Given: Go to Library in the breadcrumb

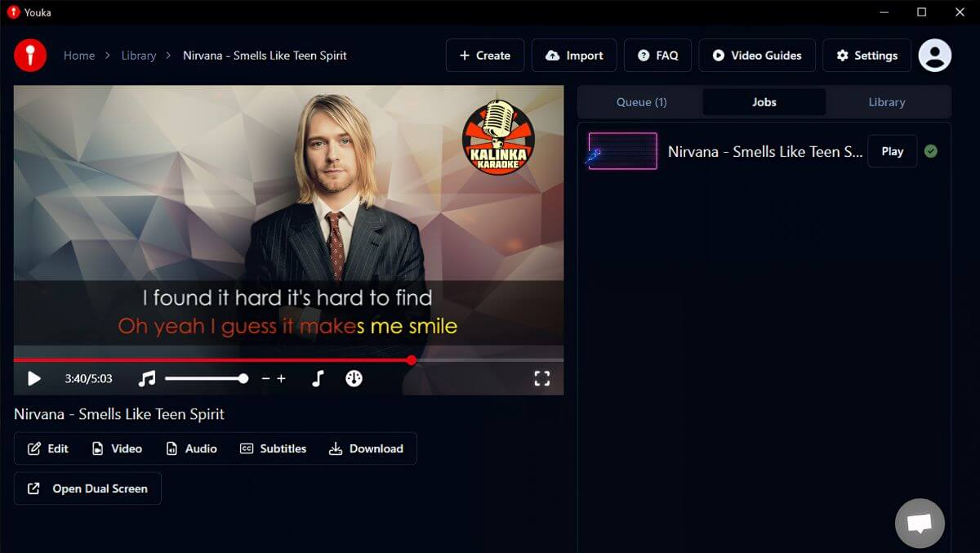Looking at the screenshot, I should [x=138, y=56].
